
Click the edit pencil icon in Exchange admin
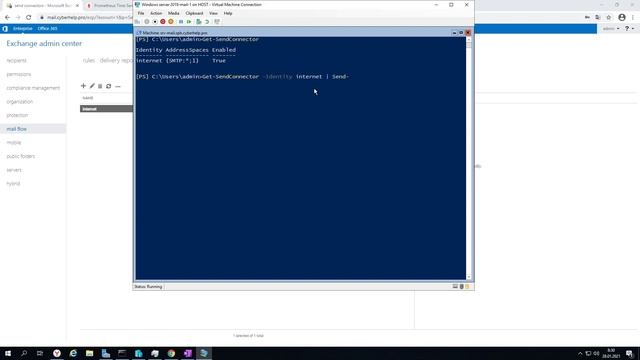(x=92, y=86)
